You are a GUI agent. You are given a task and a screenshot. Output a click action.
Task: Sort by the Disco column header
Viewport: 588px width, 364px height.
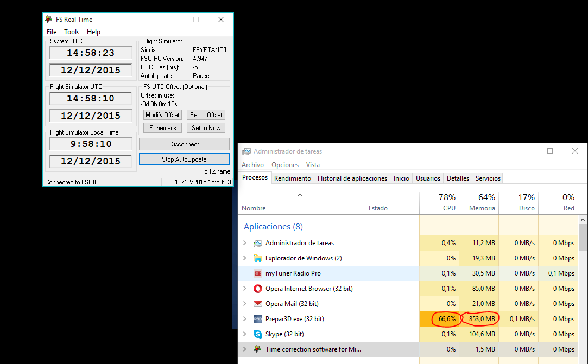[519, 203]
